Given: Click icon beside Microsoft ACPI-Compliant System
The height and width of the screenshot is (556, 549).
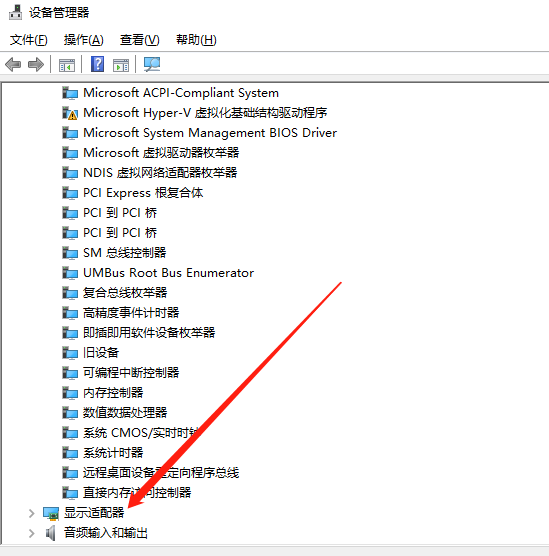Looking at the screenshot, I should pos(70,93).
